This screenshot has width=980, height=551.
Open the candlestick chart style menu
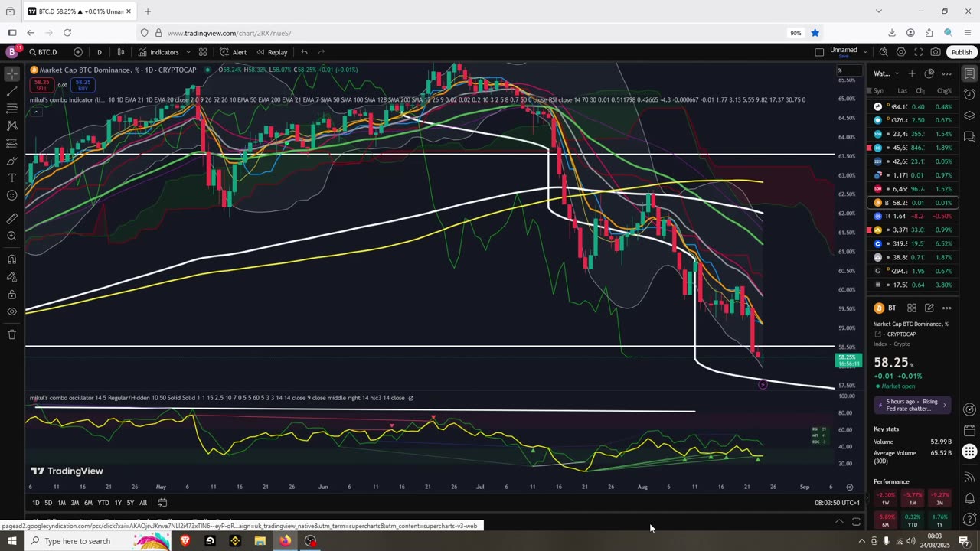(x=121, y=52)
